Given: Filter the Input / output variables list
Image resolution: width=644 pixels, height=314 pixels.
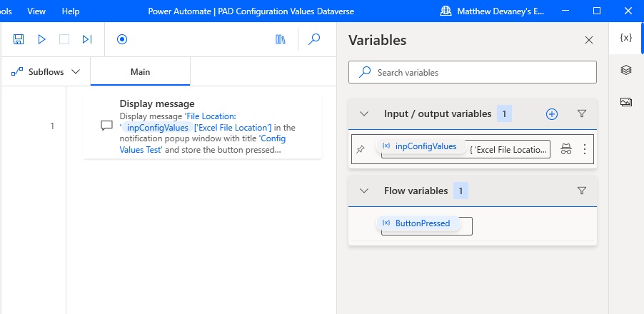Looking at the screenshot, I should click(x=582, y=113).
